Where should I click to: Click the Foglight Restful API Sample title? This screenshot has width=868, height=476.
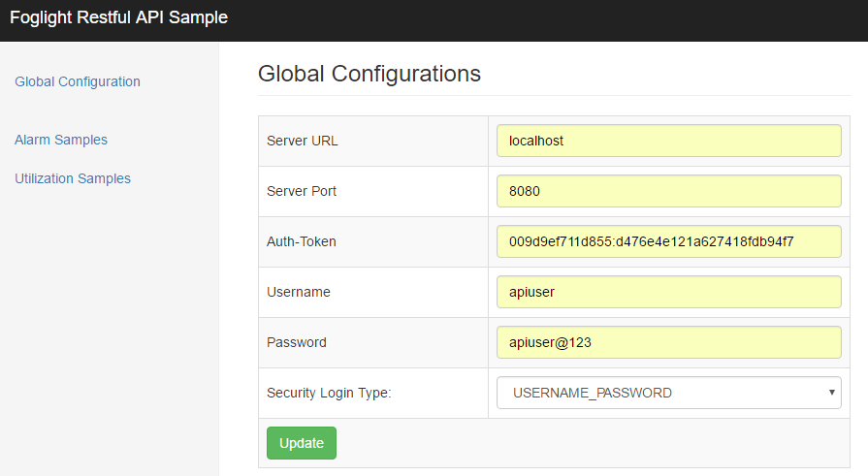coord(118,18)
